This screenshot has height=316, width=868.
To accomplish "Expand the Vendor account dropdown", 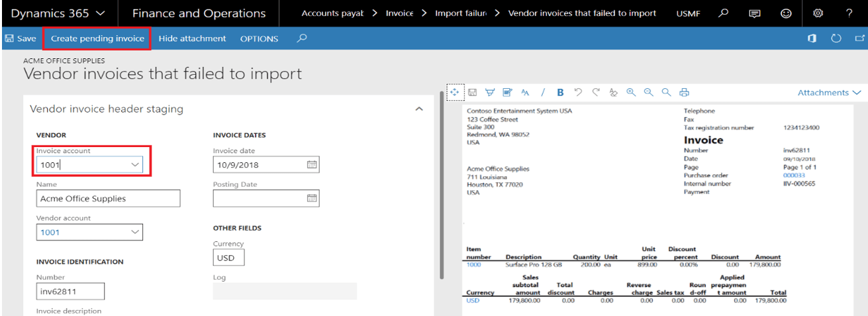I will (134, 233).
